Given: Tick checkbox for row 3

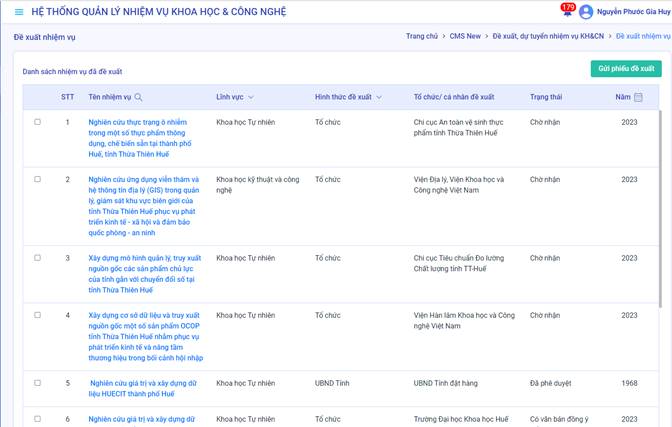Looking at the screenshot, I should click(x=37, y=258).
